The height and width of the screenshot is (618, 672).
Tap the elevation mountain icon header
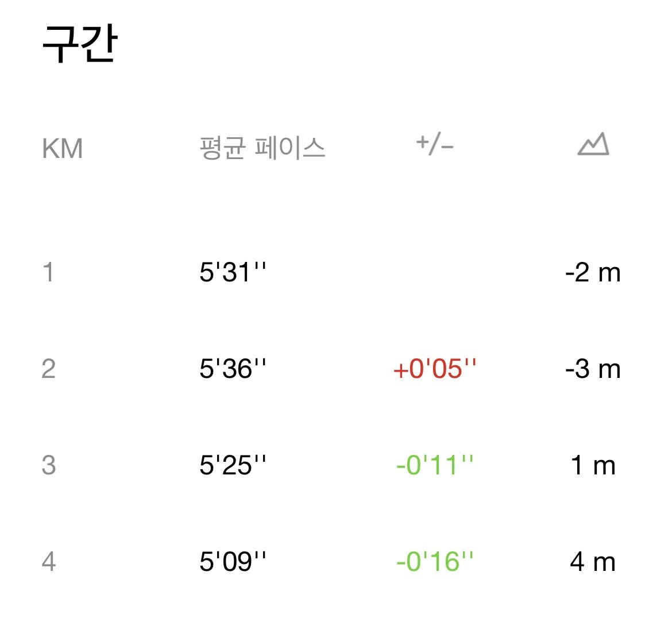point(593,144)
